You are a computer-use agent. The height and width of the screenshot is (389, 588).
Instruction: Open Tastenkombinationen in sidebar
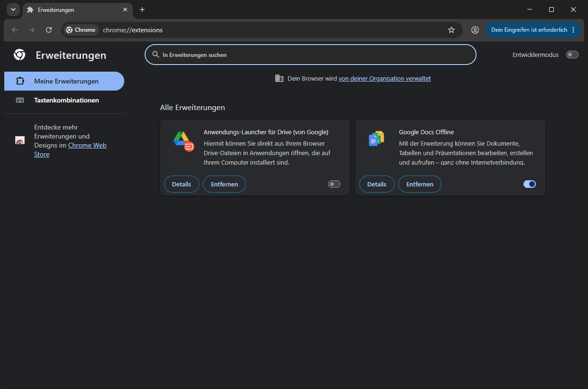[x=64, y=100]
